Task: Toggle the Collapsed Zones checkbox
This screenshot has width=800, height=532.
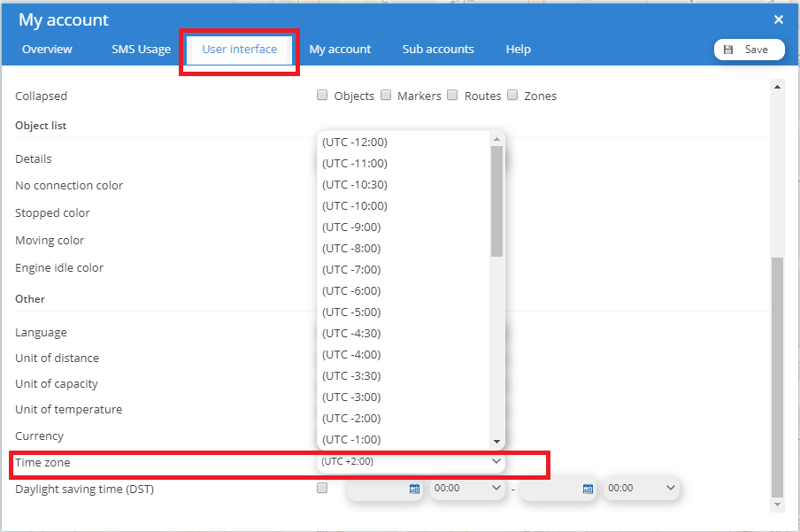Action: click(512, 95)
